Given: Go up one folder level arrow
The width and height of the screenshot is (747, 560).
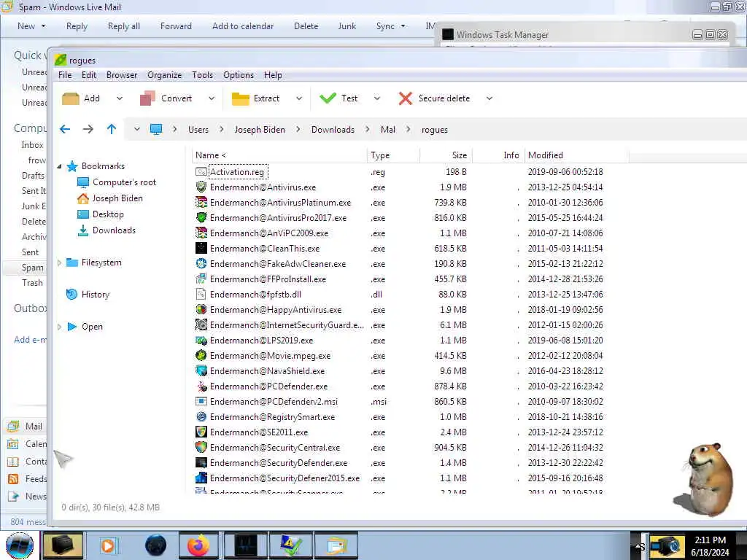Looking at the screenshot, I should coord(112,129).
